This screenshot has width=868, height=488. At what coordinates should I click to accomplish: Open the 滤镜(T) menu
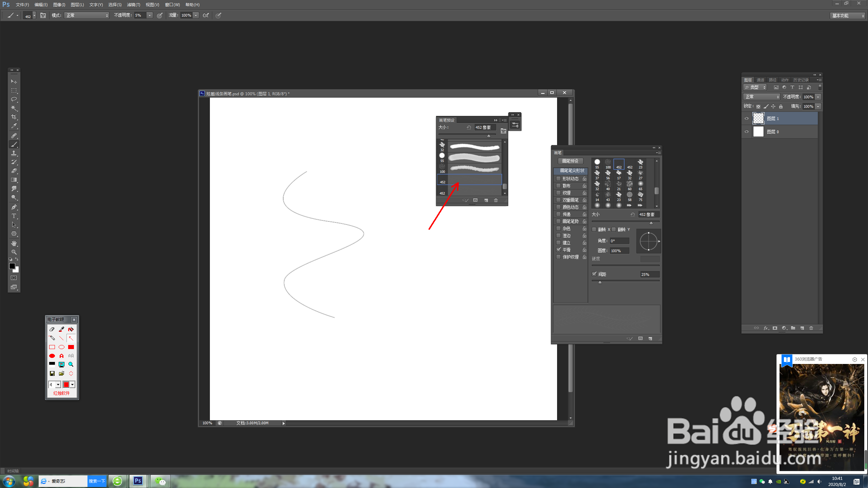[x=133, y=5]
